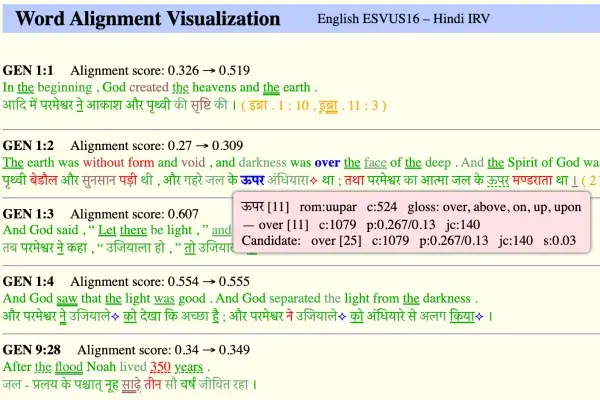Click the Hindi word "देखा" in GEN 1:4

click(150, 316)
